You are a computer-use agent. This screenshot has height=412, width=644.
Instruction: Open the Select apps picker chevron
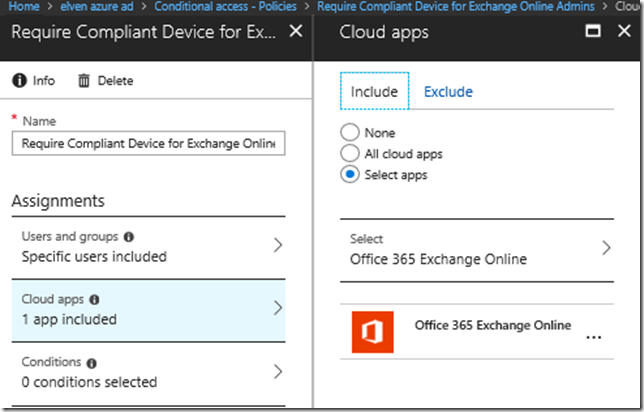[606, 248]
